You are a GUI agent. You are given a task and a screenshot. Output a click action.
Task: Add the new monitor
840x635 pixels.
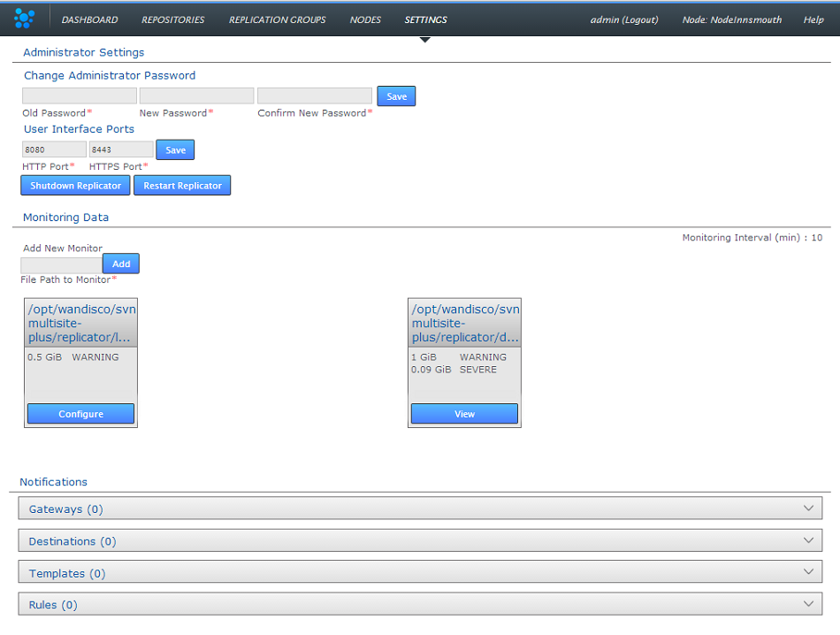(x=121, y=264)
